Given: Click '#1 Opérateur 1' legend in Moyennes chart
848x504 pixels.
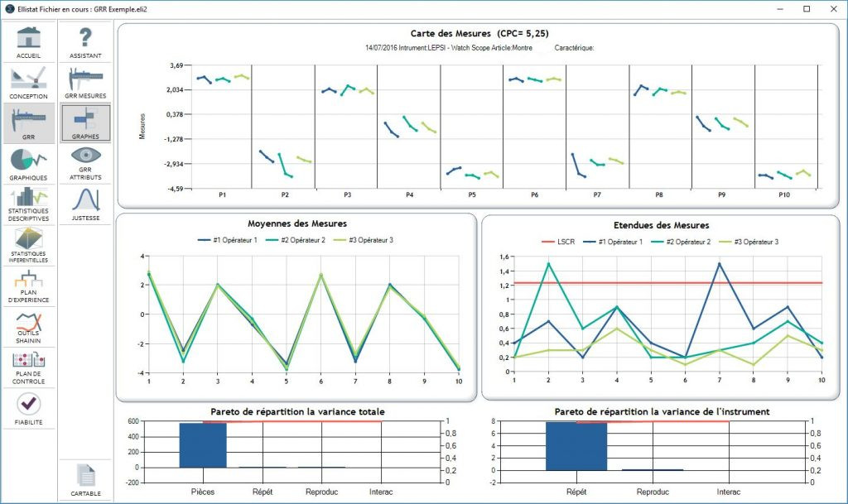Looking at the screenshot, I should [228, 240].
